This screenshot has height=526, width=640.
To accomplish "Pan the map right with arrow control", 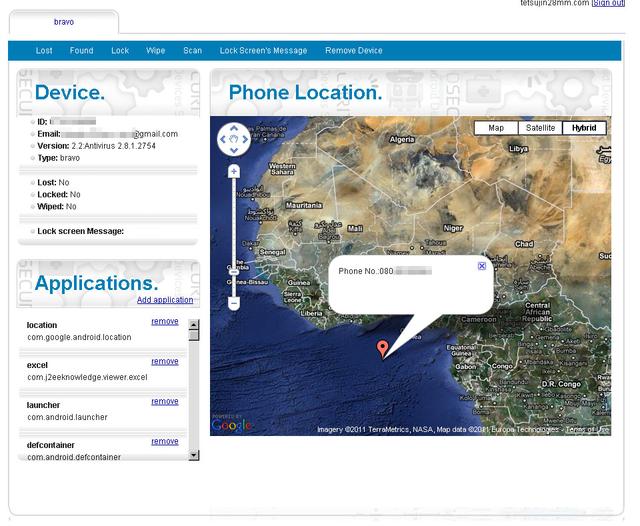I will [245, 140].
